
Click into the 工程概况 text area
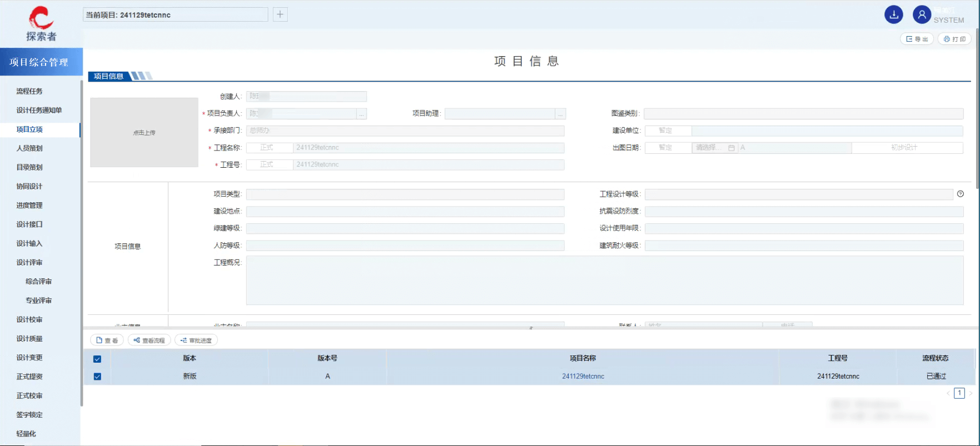(604, 280)
